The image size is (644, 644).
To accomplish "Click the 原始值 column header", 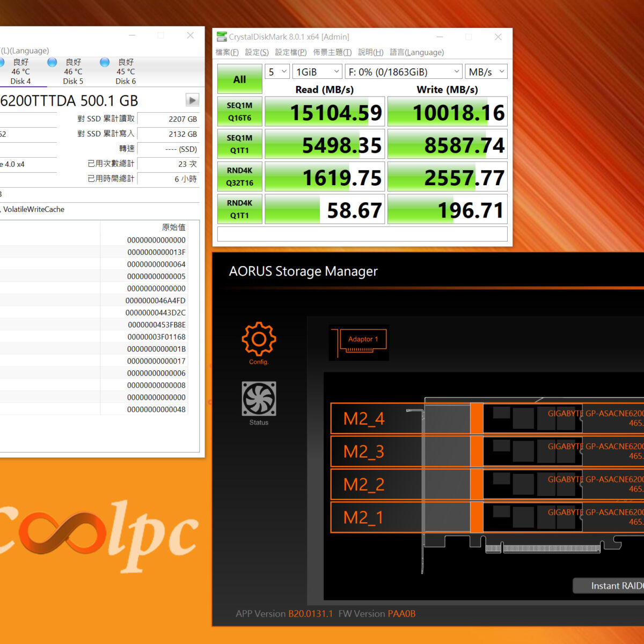I will point(173,227).
